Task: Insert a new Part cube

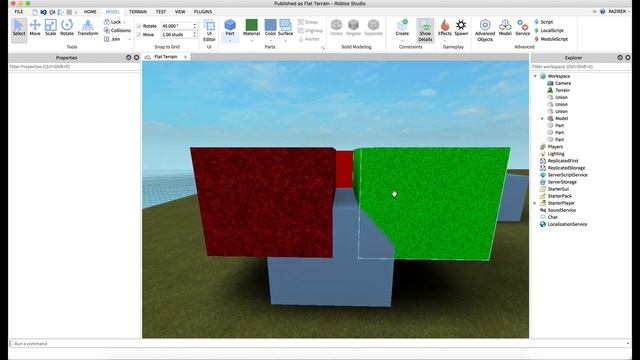Action: pyautogui.click(x=230, y=26)
